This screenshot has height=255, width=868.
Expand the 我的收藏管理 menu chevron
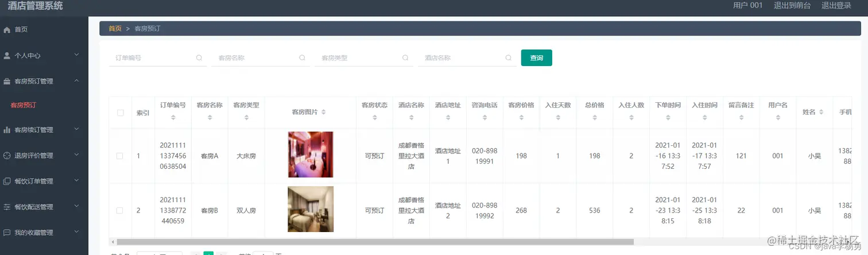point(77,232)
